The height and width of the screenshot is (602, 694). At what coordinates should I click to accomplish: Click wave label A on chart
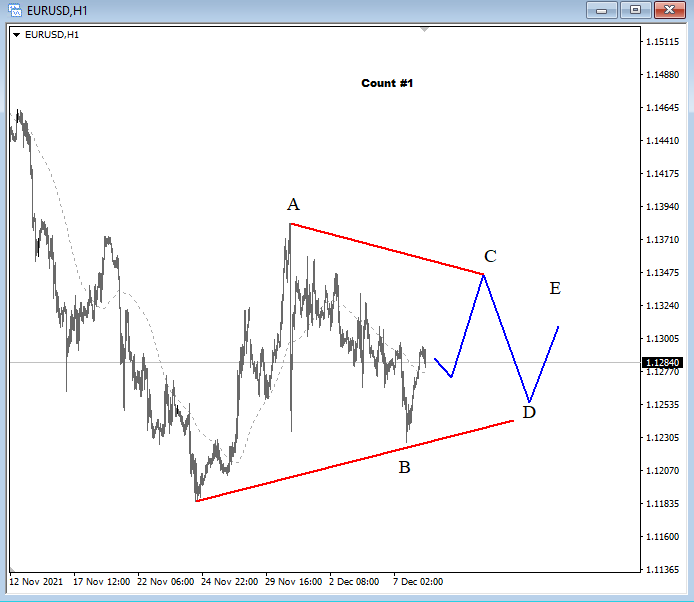293,205
